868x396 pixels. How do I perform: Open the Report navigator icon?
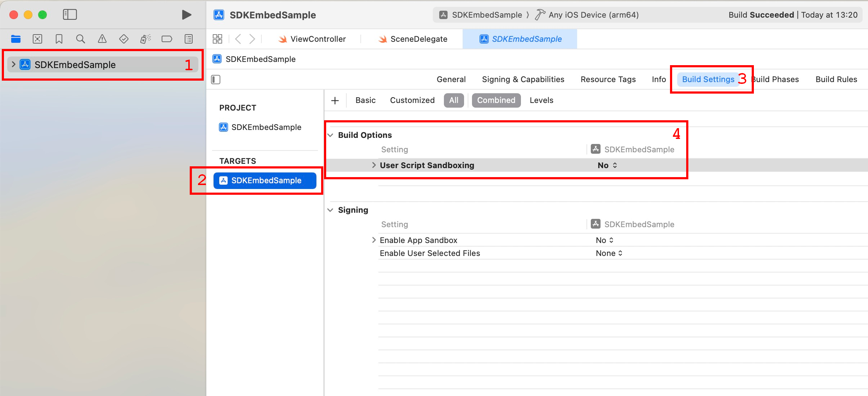(189, 39)
